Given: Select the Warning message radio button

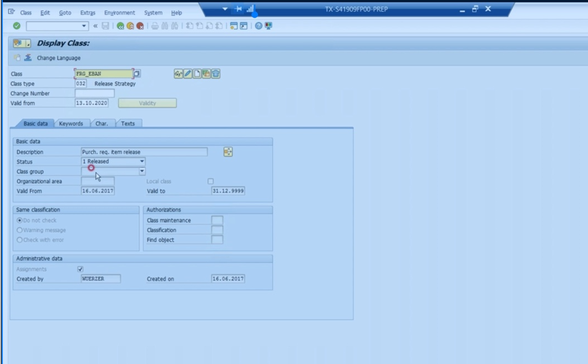Looking at the screenshot, I should (x=19, y=230).
